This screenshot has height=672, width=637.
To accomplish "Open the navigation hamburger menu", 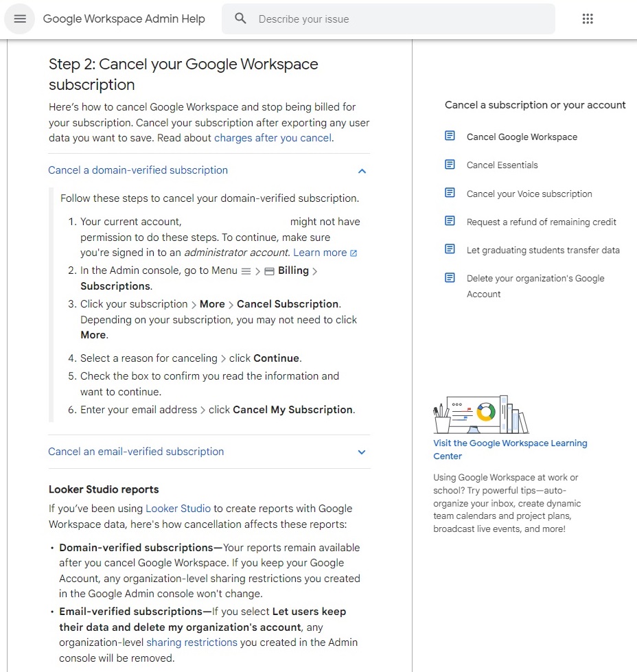I will [x=19, y=19].
